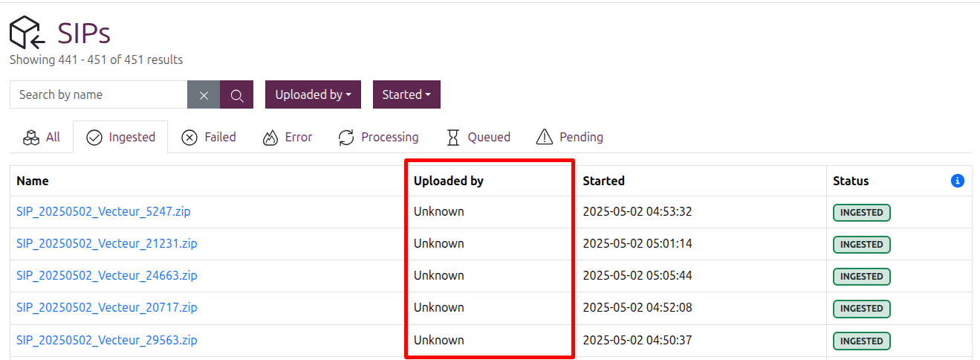Click start time 2025-05-02 04:50:37
Viewport: 980px width, 360px height.
(637, 340)
